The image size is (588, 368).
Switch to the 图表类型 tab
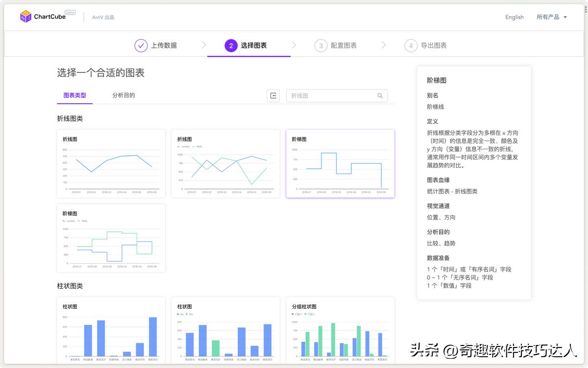[x=74, y=95]
